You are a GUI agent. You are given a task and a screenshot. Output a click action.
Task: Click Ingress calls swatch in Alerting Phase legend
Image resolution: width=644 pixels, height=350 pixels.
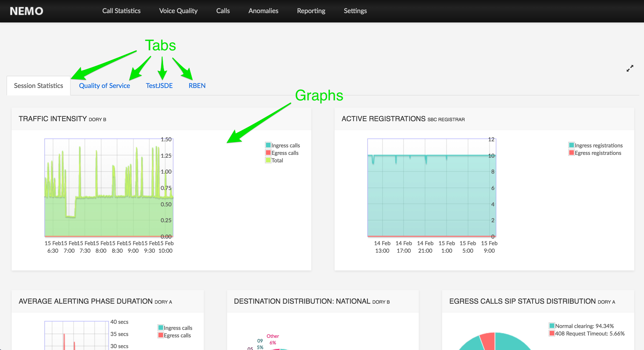pos(161,328)
